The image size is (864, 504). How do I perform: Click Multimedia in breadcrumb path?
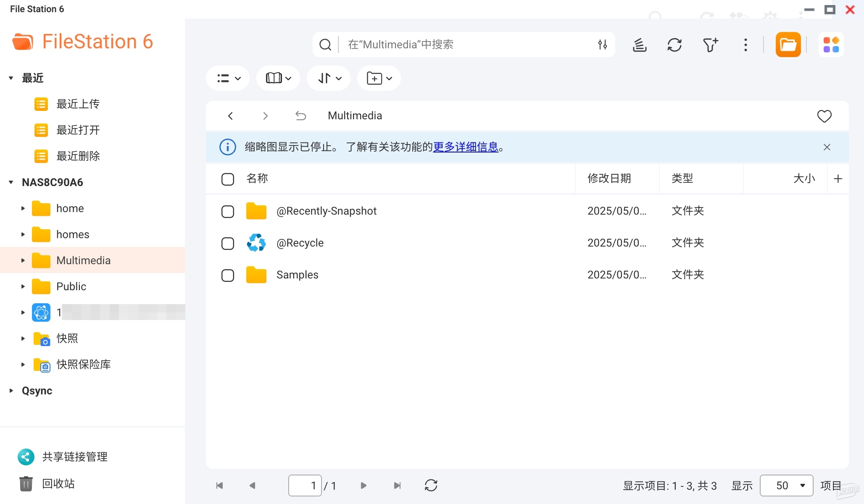click(x=355, y=115)
